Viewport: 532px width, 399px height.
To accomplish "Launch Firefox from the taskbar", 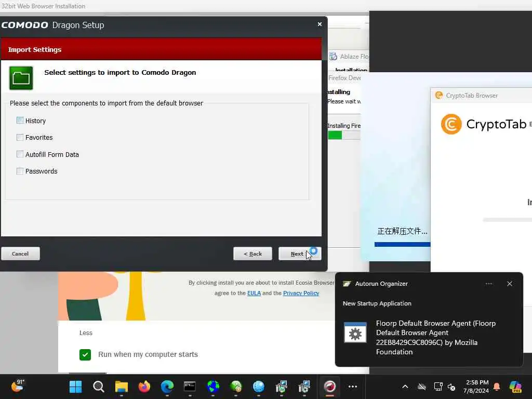I will pos(144,387).
